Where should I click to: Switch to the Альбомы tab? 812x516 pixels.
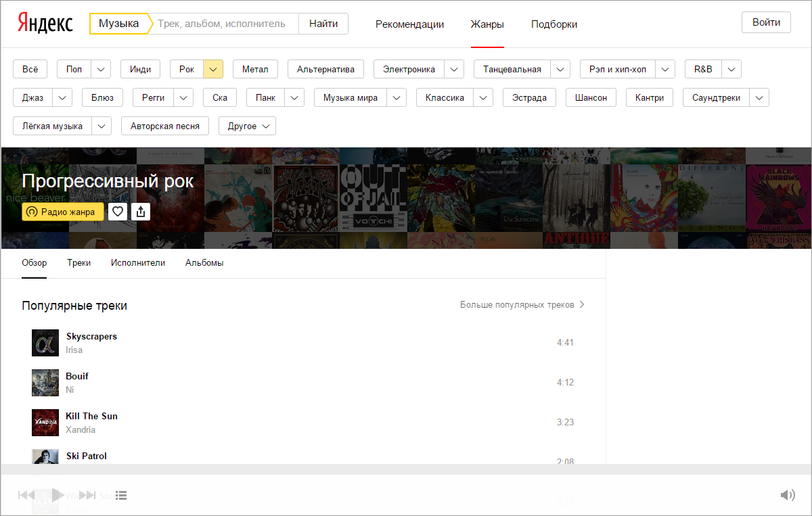pyautogui.click(x=204, y=263)
